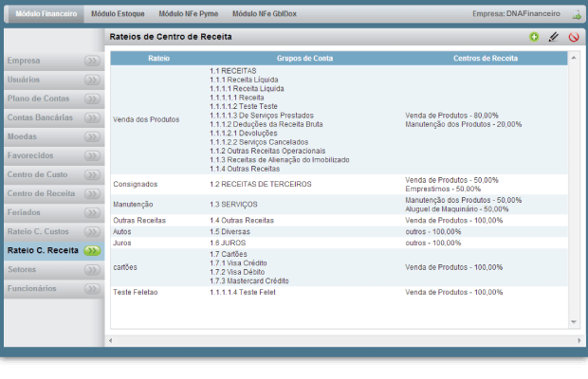
Task: Select the Venda dos Produtos rateio row
Action: click(x=146, y=119)
